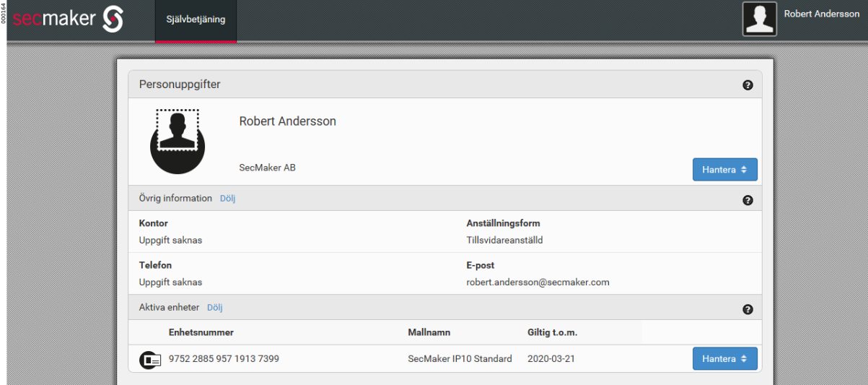
Task: Click the Enhetsnummer column header
Action: coord(201,333)
